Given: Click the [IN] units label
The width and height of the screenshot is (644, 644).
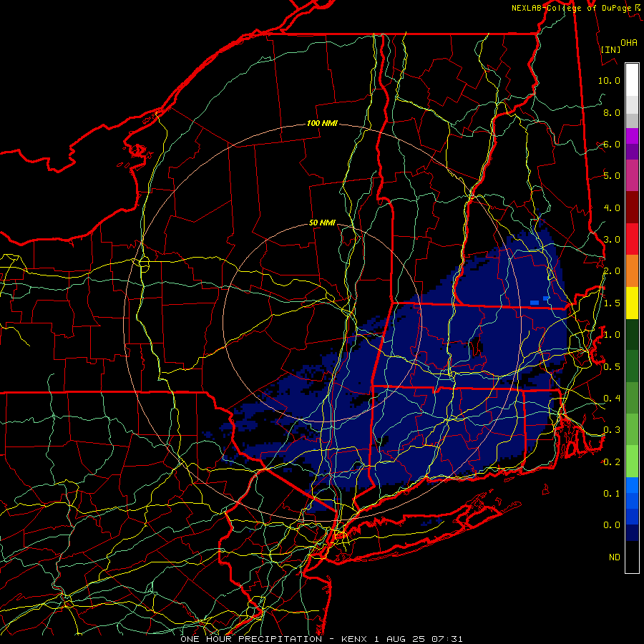Looking at the screenshot, I should click(x=610, y=49).
